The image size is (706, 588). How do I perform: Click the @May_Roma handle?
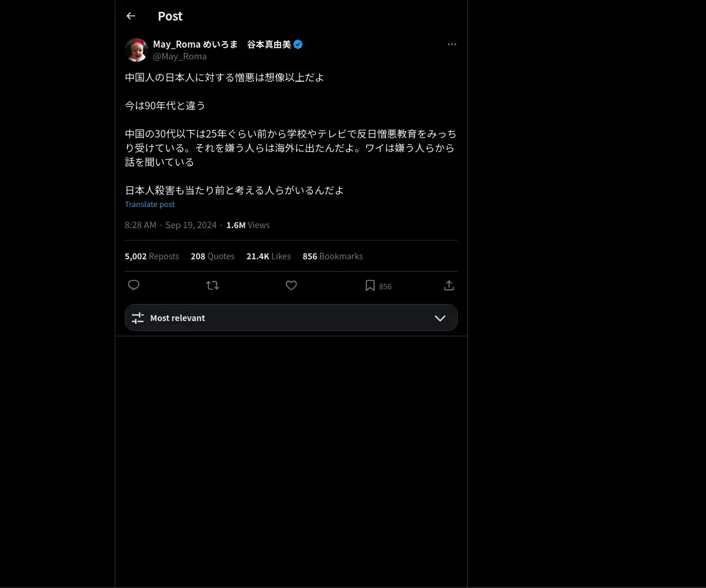[180, 56]
